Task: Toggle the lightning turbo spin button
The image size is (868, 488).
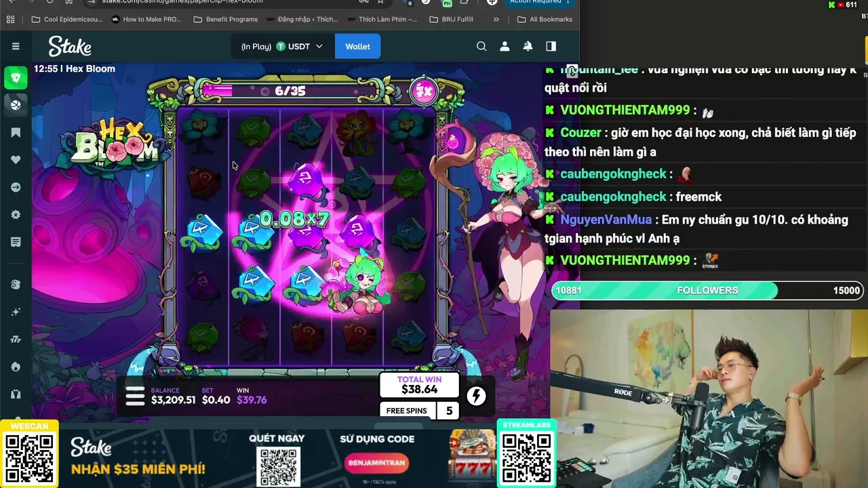Action: (476, 396)
